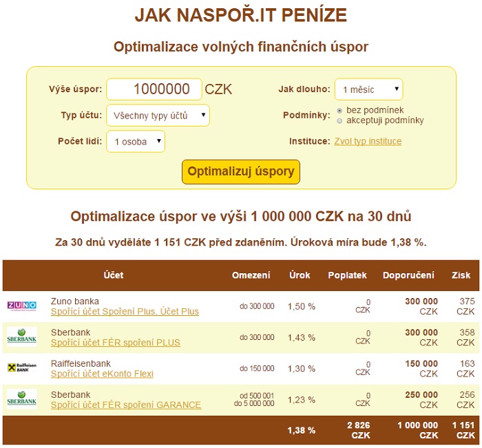The width and height of the screenshot is (482, 448).
Task: Click the Sberbank logo beside FÉR spoření GARANCE
Action: [21, 398]
